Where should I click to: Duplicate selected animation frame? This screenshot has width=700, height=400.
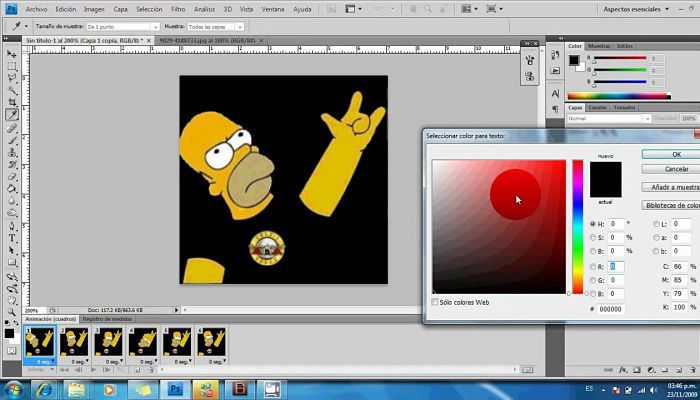pos(137,370)
